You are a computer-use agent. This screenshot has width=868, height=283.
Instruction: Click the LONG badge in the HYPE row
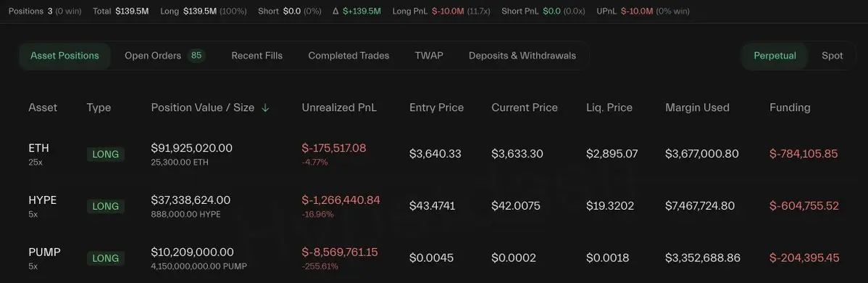106,206
